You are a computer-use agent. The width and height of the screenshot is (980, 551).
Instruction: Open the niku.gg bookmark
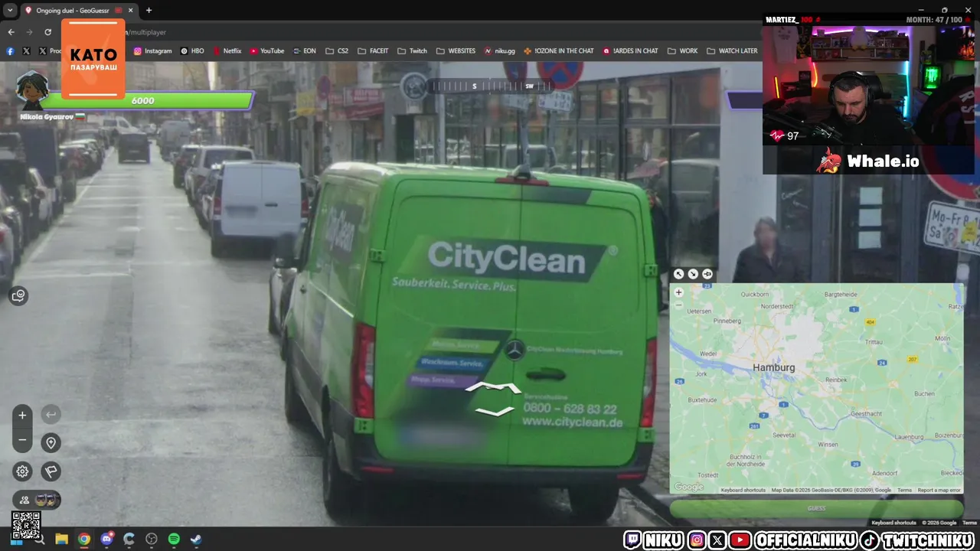click(499, 51)
